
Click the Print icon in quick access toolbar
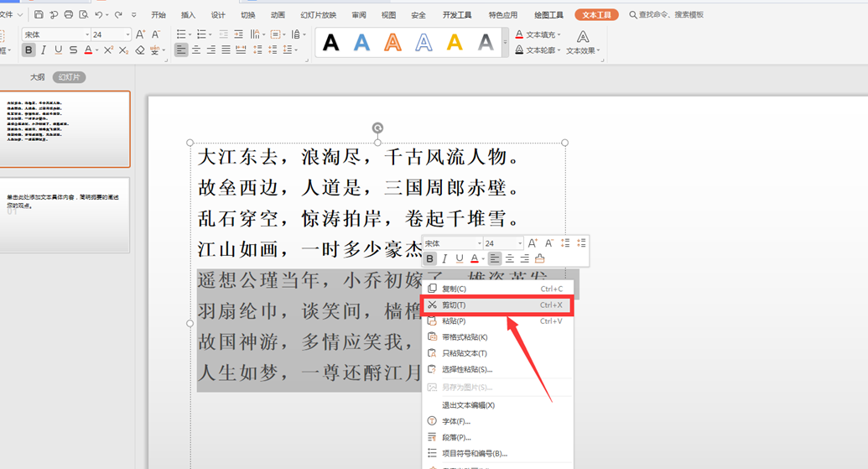(x=68, y=14)
